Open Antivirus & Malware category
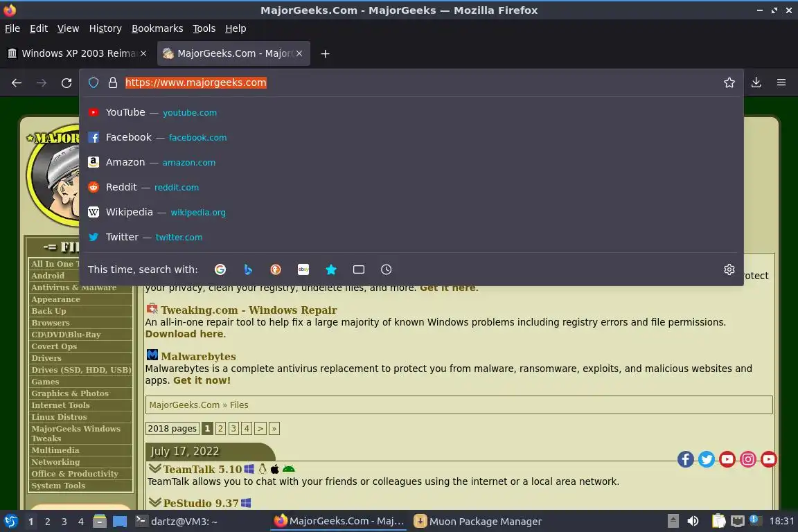This screenshot has height=532, width=798. pos(74,287)
